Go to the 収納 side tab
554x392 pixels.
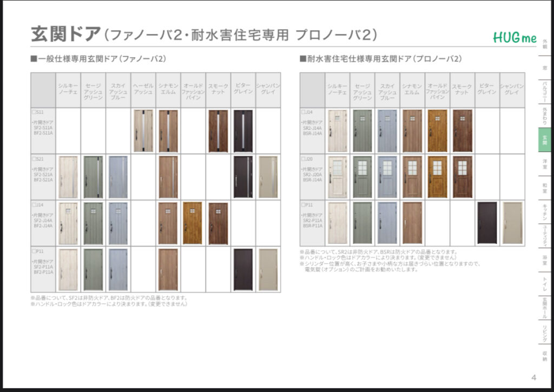[x=545, y=356]
